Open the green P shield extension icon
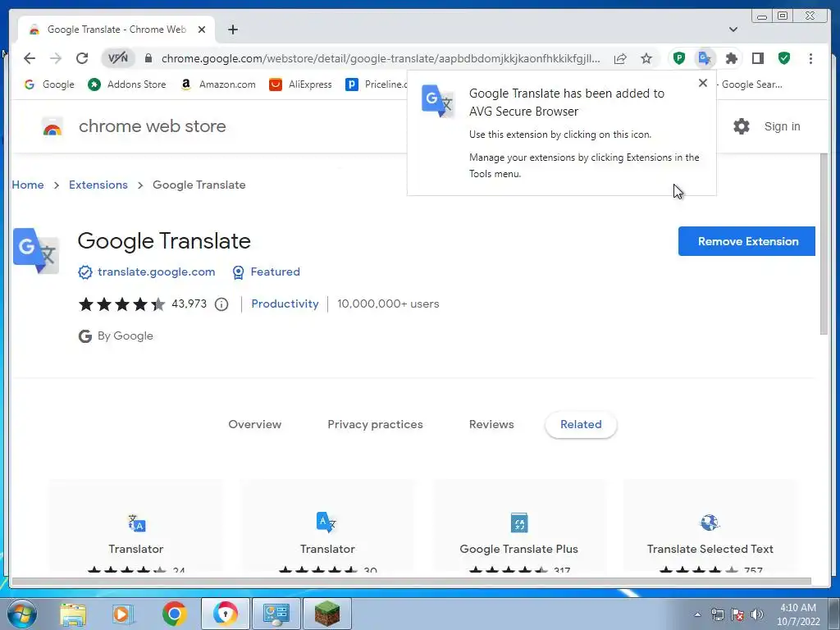 (x=678, y=58)
